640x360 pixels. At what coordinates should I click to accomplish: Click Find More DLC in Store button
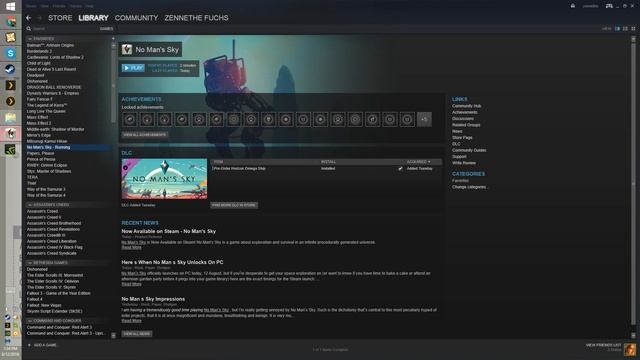[x=234, y=205]
